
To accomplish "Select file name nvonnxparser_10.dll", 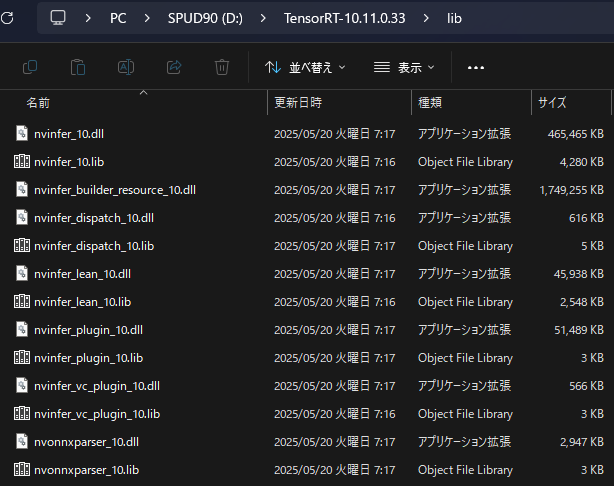I will tap(86, 442).
